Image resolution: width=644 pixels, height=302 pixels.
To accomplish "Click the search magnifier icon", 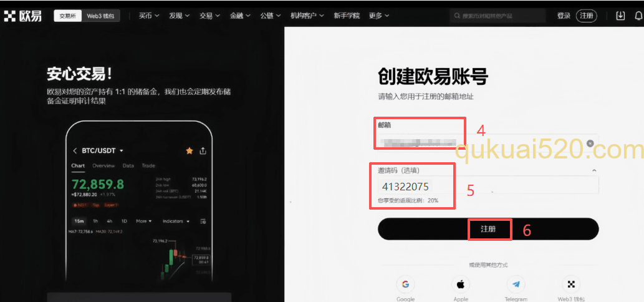I will coord(457,16).
